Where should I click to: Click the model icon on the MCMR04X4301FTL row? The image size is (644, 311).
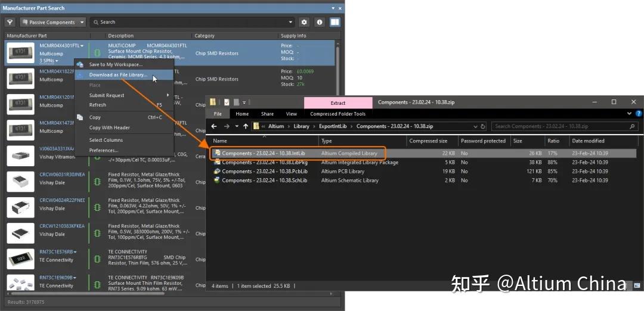(97, 53)
